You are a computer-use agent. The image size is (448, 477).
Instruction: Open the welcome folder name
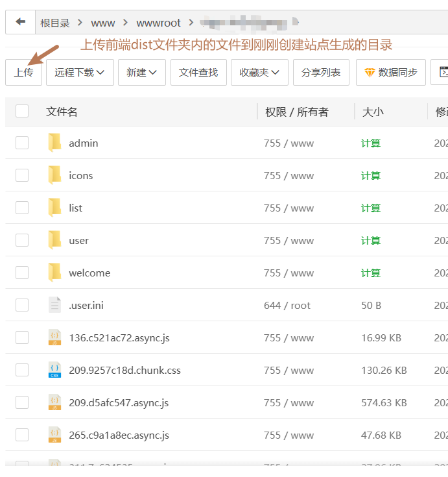[89, 273]
